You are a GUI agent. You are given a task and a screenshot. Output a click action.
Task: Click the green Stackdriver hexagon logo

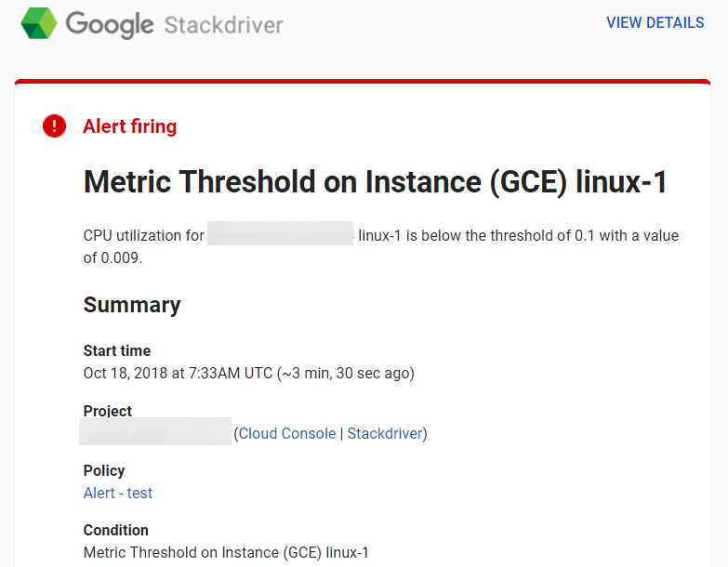coord(39,23)
